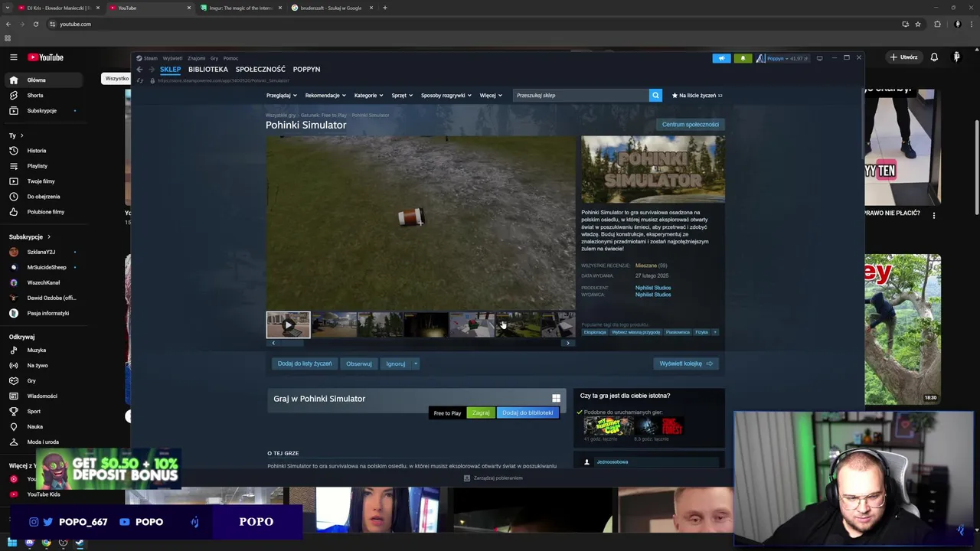This screenshot has height=551, width=980.
Task: Open Gry menu in Steam
Action: pos(214,58)
